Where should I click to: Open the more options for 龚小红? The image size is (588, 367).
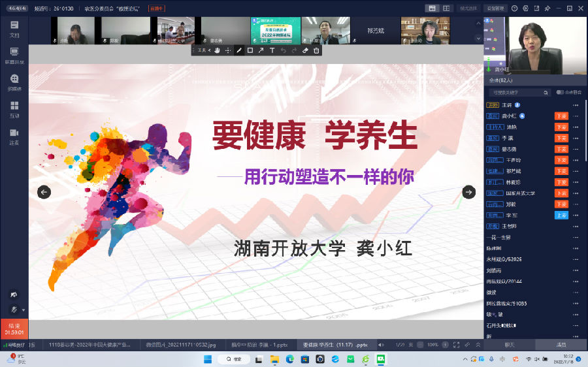click(576, 116)
